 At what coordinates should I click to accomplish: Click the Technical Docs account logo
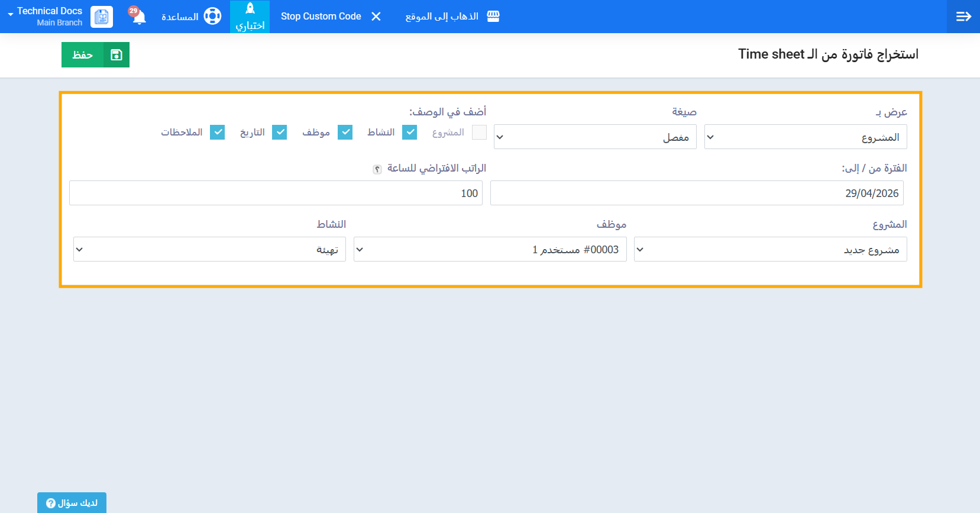point(102,17)
